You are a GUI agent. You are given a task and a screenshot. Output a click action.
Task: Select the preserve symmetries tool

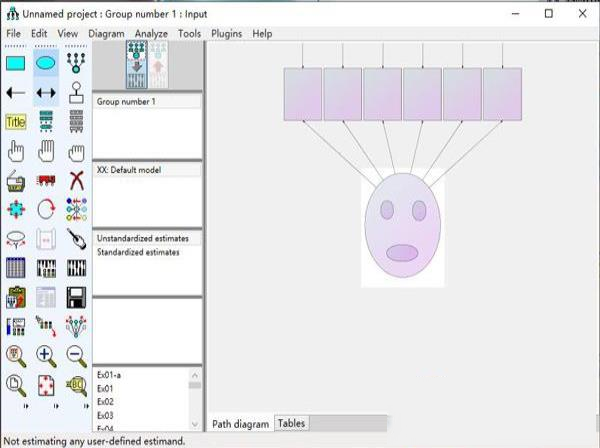76,326
